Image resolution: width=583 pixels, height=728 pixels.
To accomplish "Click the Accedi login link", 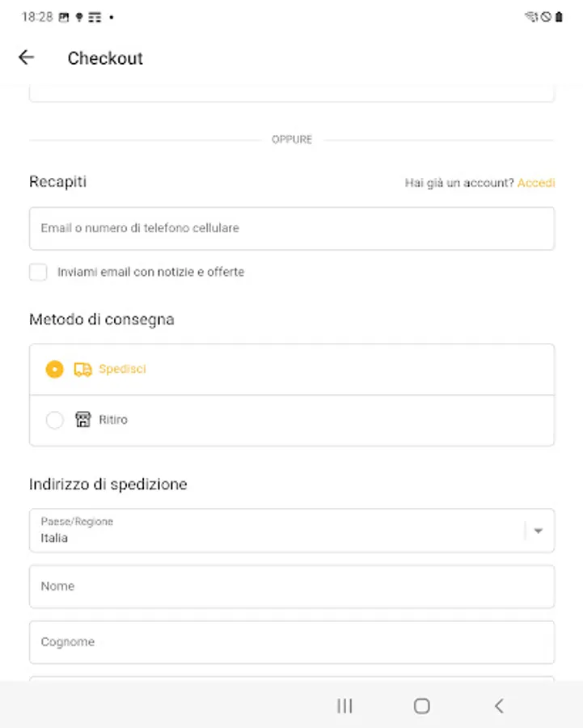I will pos(536,183).
